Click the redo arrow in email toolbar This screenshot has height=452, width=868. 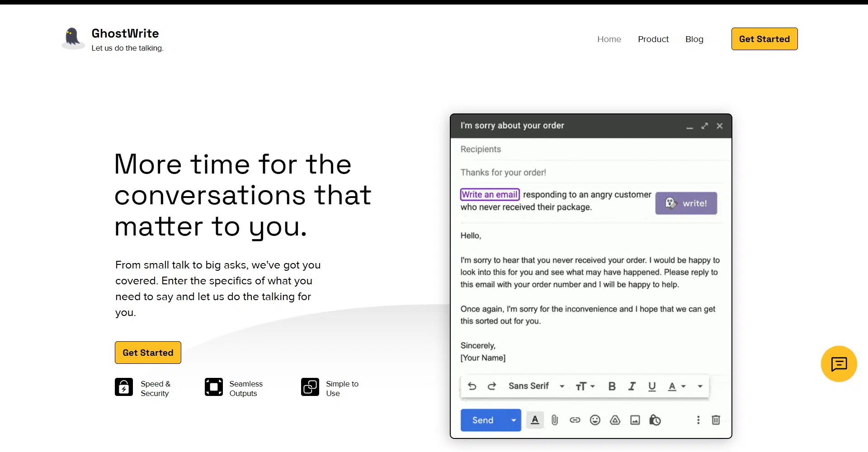pyautogui.click(x=492, y=386)
